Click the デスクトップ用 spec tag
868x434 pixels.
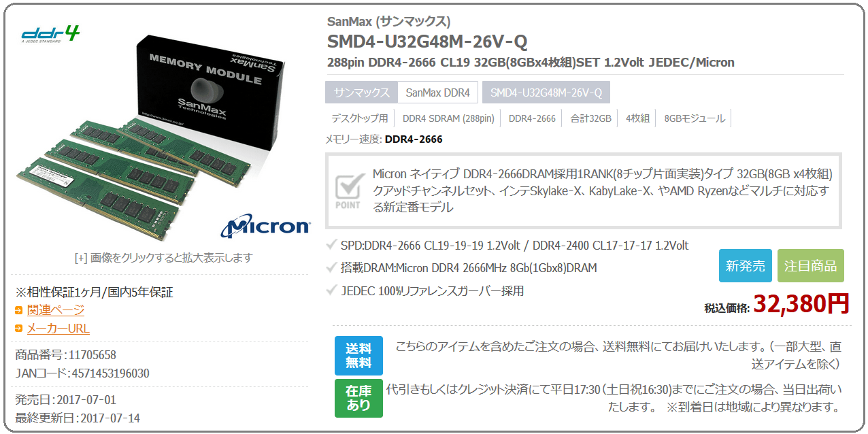coord(360,118)
